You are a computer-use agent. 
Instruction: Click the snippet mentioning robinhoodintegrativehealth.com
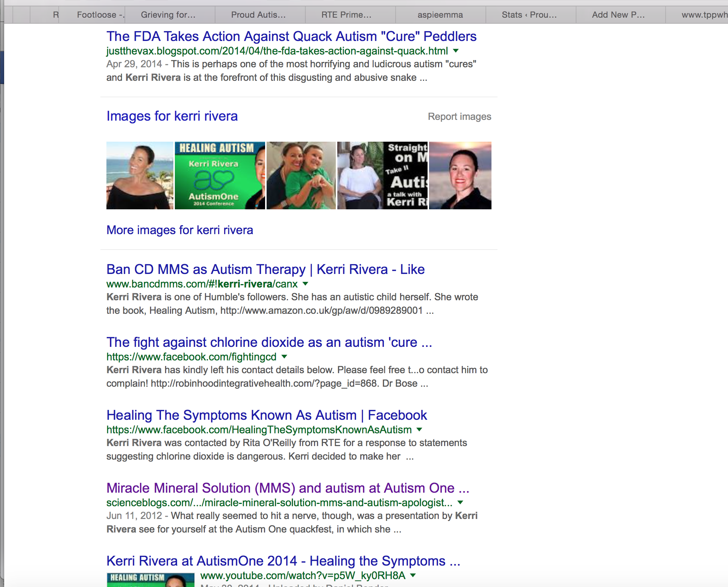297,377
